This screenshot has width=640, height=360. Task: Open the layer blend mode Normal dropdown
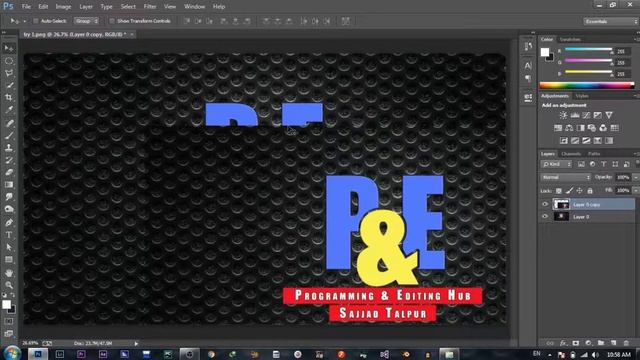566,177
